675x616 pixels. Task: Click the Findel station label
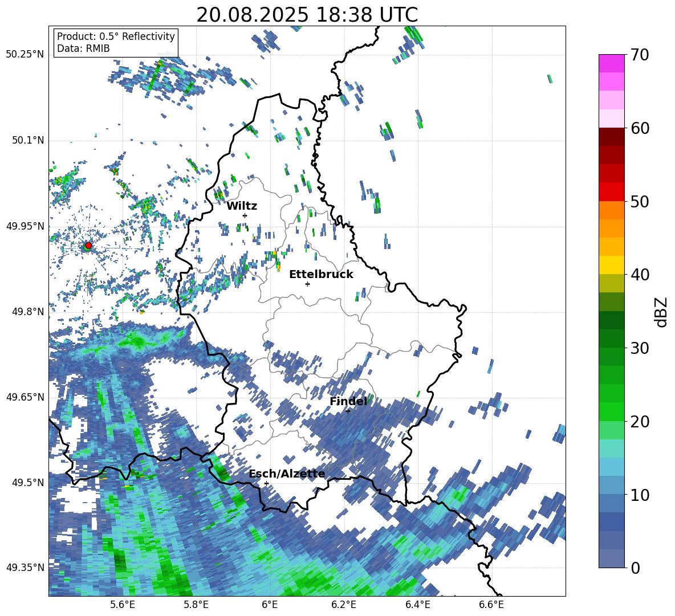click(348, 401)
